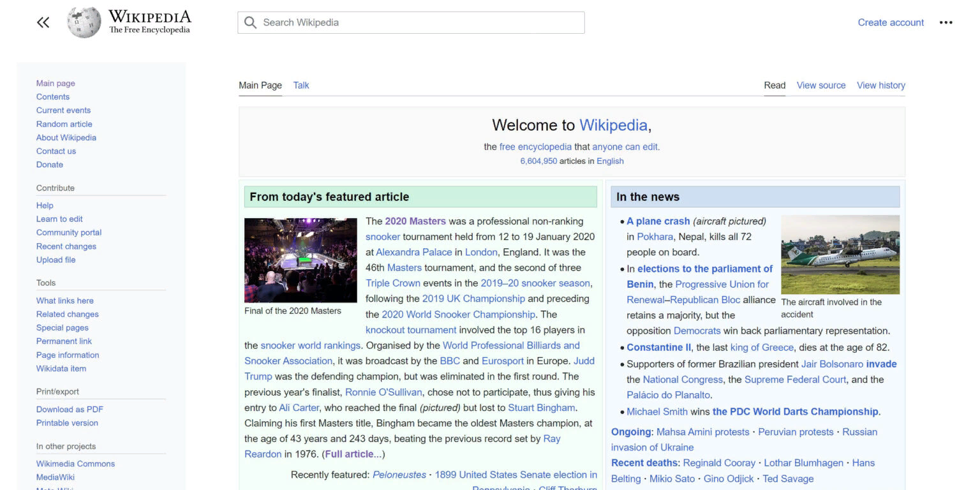Open the Jair Bolsonaro link
Viewport: 980px width, 490px height.
(832, 364)
